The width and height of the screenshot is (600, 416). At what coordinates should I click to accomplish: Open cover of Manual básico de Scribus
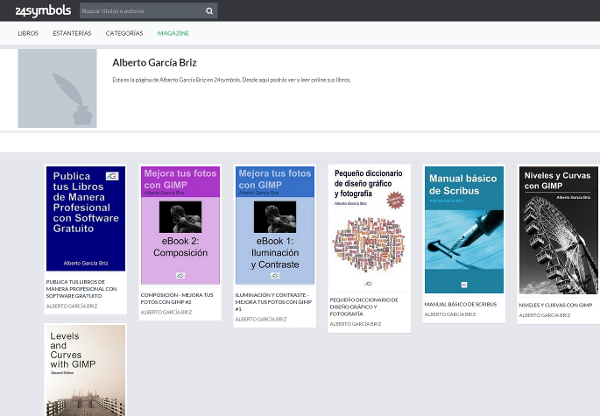(464, 230)
